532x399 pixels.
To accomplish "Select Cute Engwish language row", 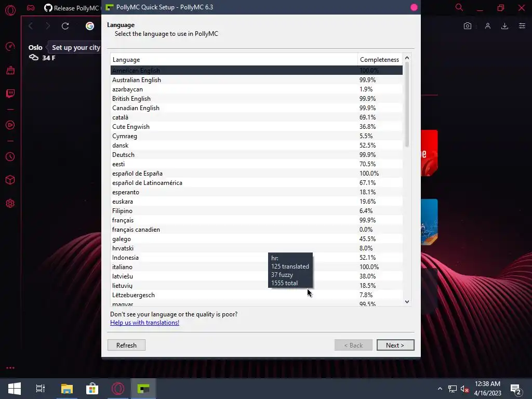I will point(257,127).
